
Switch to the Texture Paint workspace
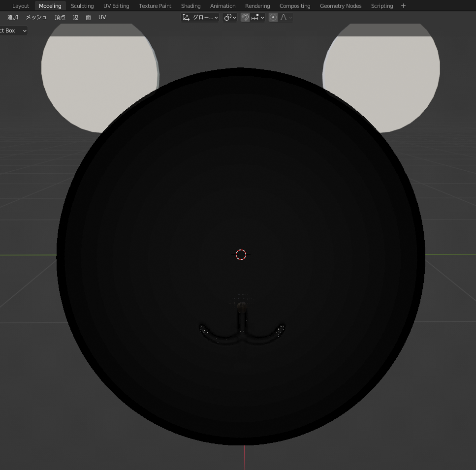tap(155, 6)
